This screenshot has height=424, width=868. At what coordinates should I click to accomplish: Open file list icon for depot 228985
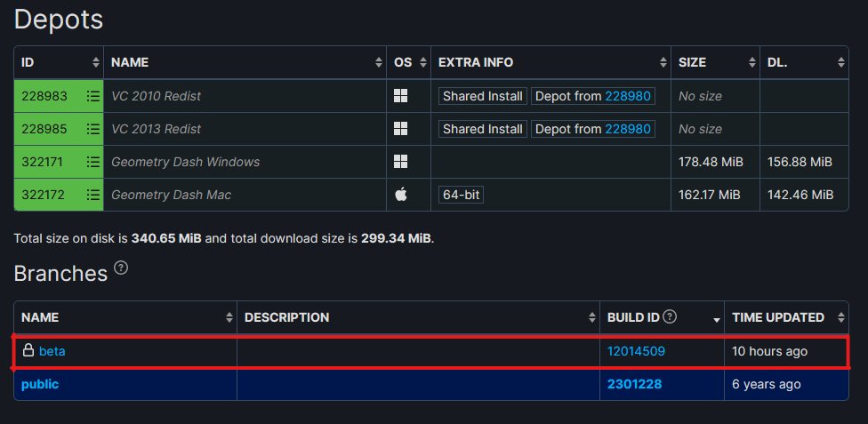tap(93, 129)
